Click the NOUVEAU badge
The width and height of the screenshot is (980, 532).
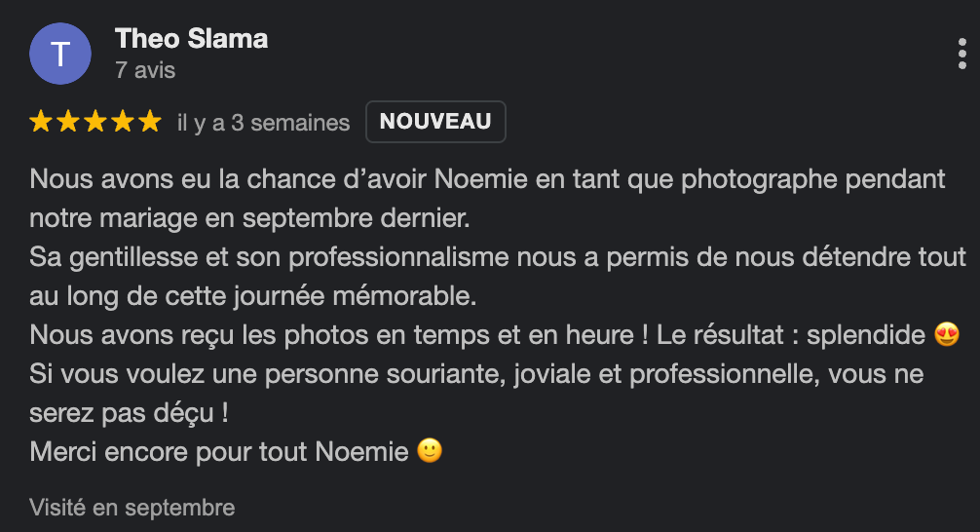coord(435,122)
